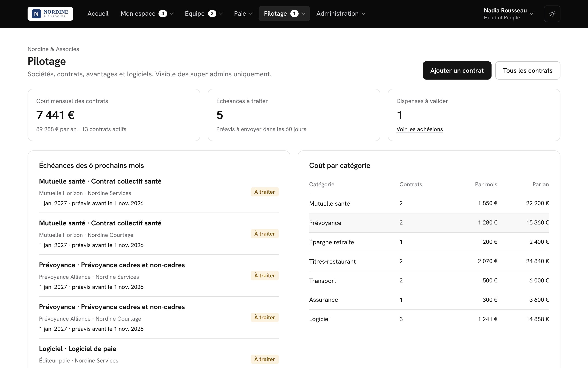Select the Transport category row
The image size is (588, 368).
coord(429,281)
